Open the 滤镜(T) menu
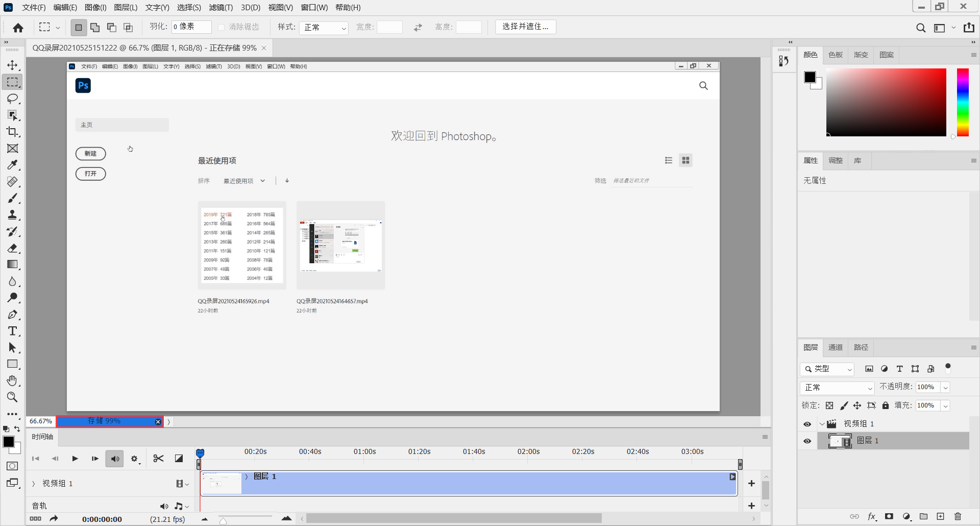The width and height of the screenshot is (980, 526). (x=220, y=8)
